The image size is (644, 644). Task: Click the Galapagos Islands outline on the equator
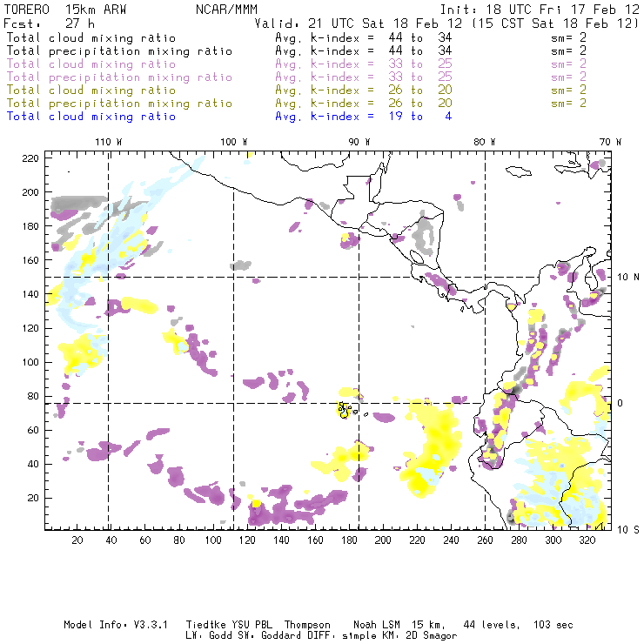345,409
